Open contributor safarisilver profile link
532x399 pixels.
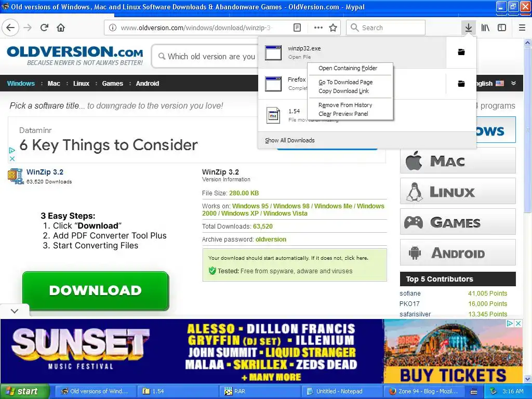(x=415, y=314)
